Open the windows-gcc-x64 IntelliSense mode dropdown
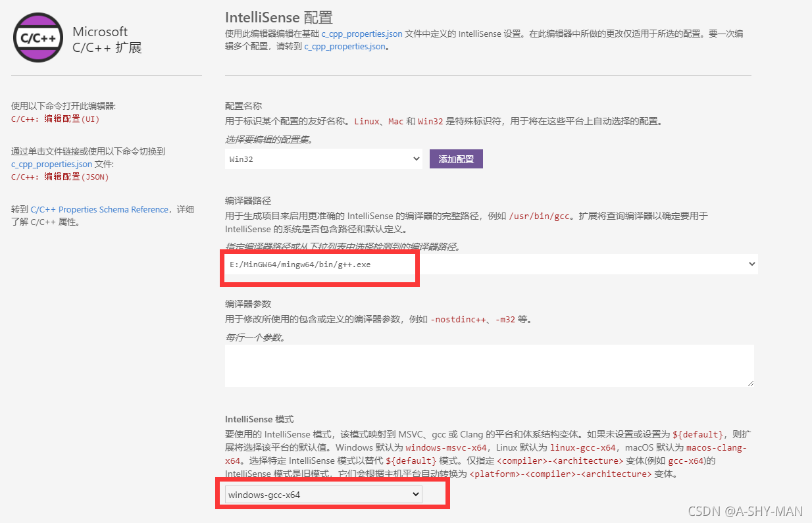Viewport: 812px width, 523px height. coord(323,495)
